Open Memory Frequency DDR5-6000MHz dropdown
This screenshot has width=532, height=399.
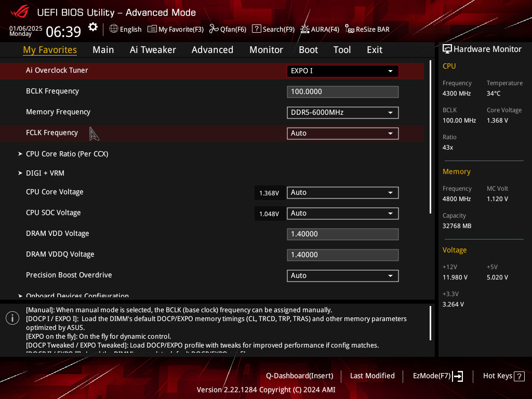tap(343, 112)
